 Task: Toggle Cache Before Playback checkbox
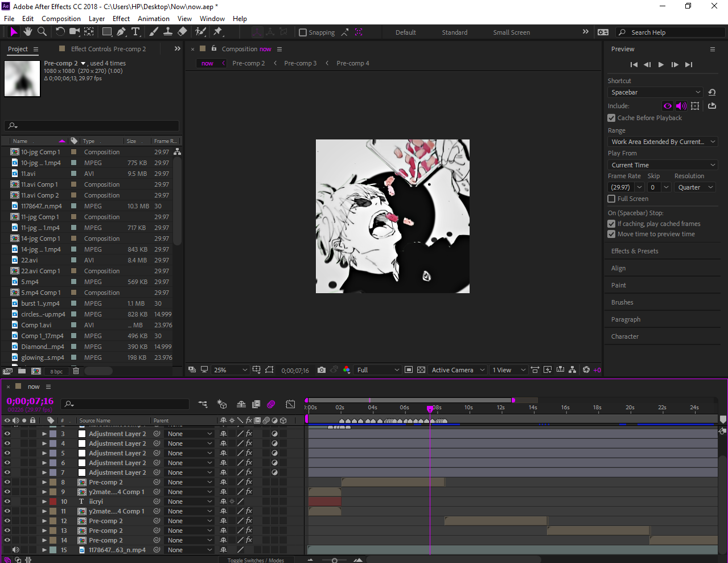coord(611,118)
